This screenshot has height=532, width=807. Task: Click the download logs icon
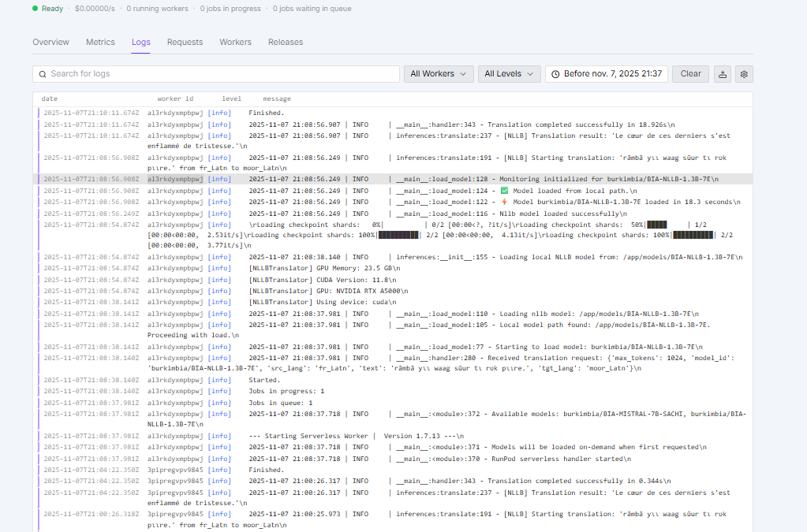(x=723, y=74)
